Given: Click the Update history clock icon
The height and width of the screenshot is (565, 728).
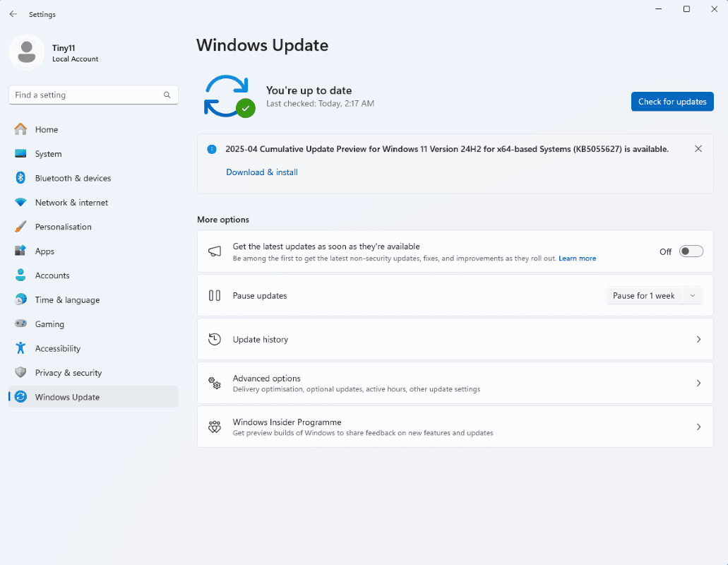Looking at the screenshot, I should [x=215, y=339].
